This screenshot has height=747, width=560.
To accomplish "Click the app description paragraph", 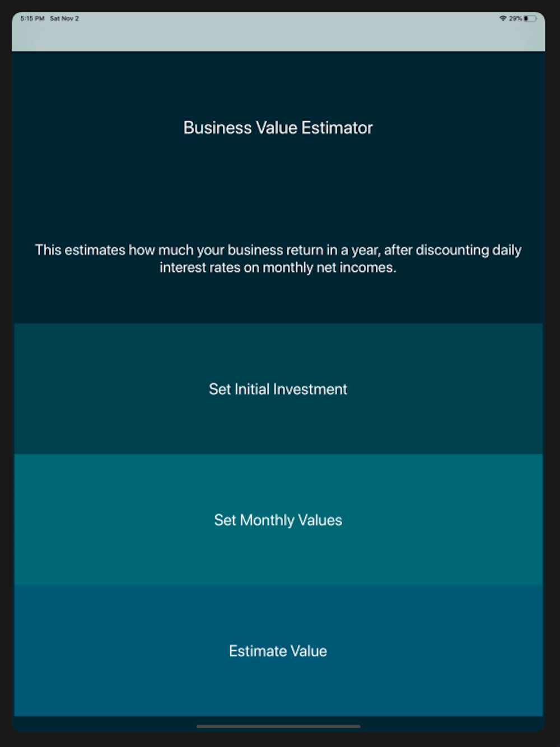I will click(x=278, y=258).
